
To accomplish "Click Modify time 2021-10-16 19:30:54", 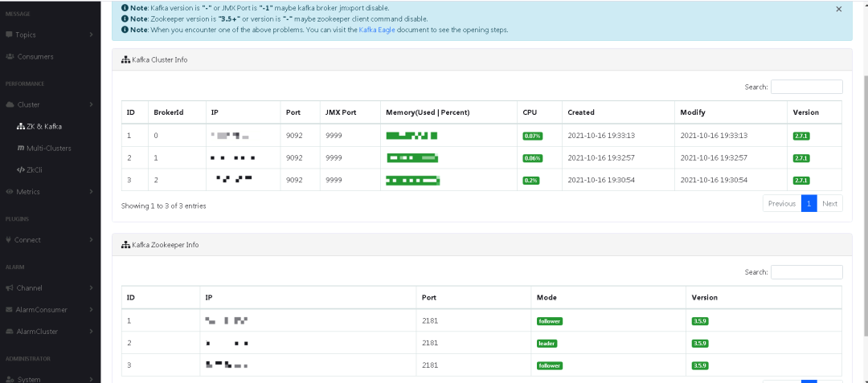I will click(x=714, y=180).
